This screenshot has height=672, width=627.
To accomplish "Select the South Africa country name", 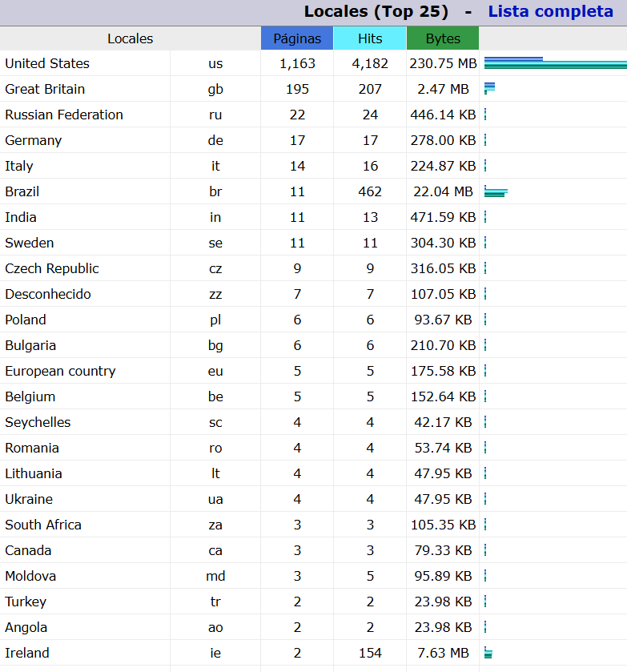I will point(43,525).
